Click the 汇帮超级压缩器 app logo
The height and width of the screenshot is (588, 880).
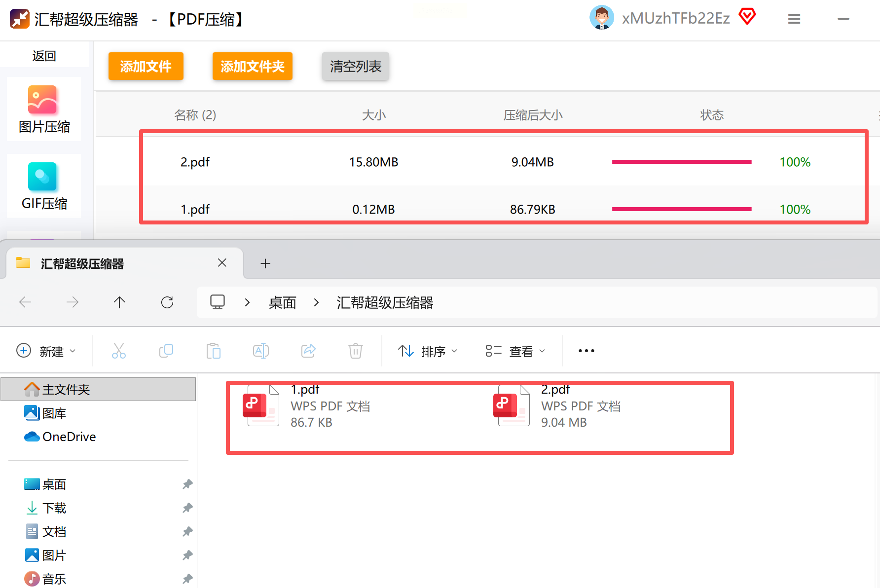pos(20,19)
